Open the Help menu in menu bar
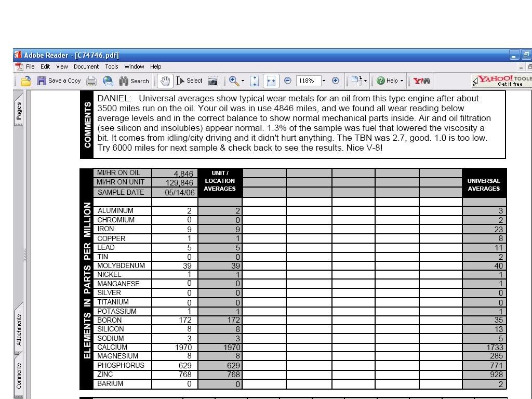The width and height of the screenshot is (532, 399). coord(156,66)
